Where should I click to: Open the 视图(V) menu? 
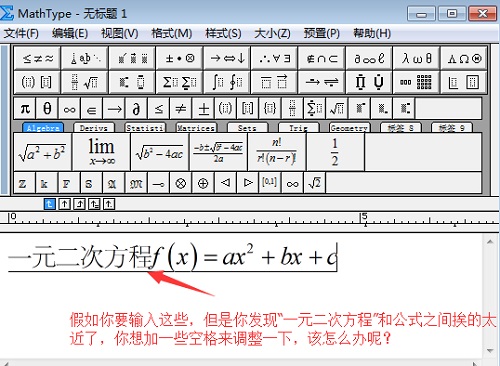pyautogui.click(x=119, y=33)
